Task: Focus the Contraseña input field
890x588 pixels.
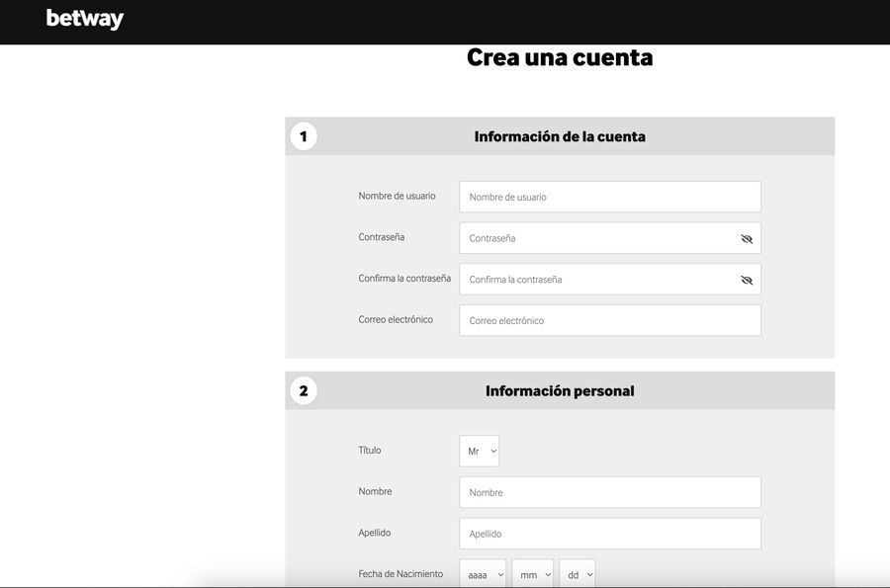Action: [610, 238]
